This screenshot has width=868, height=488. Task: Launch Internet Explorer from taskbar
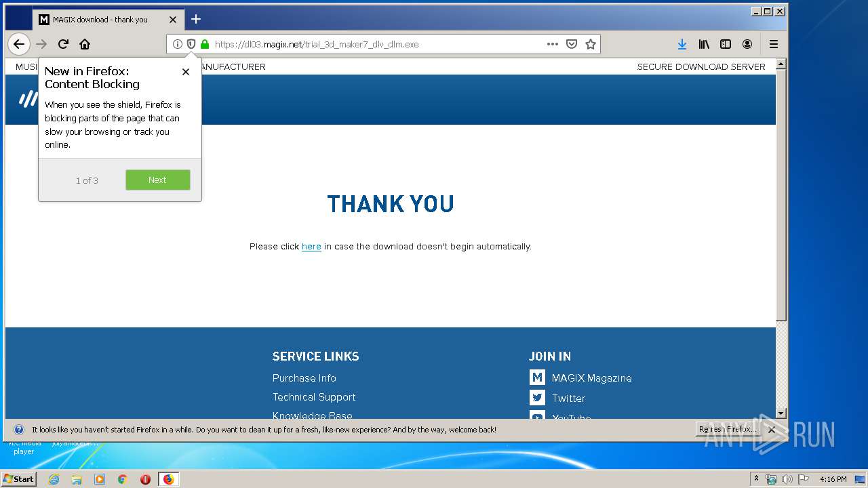pos(54,479)
